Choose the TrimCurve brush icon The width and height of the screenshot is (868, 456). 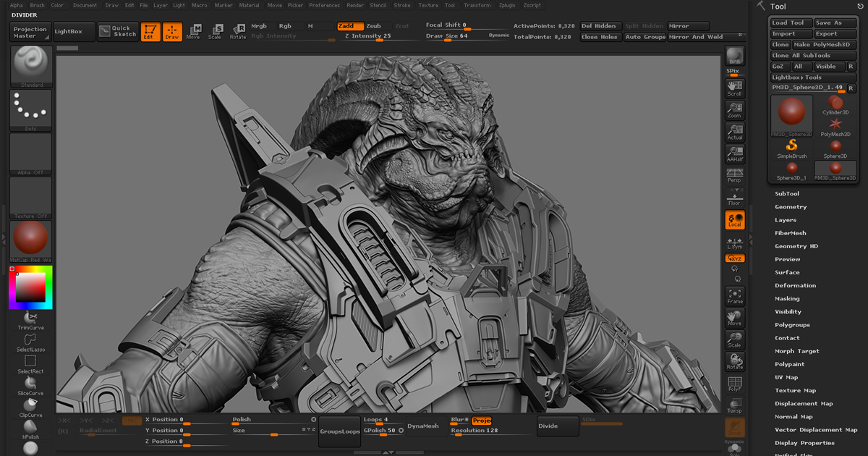tap(30, 318)
